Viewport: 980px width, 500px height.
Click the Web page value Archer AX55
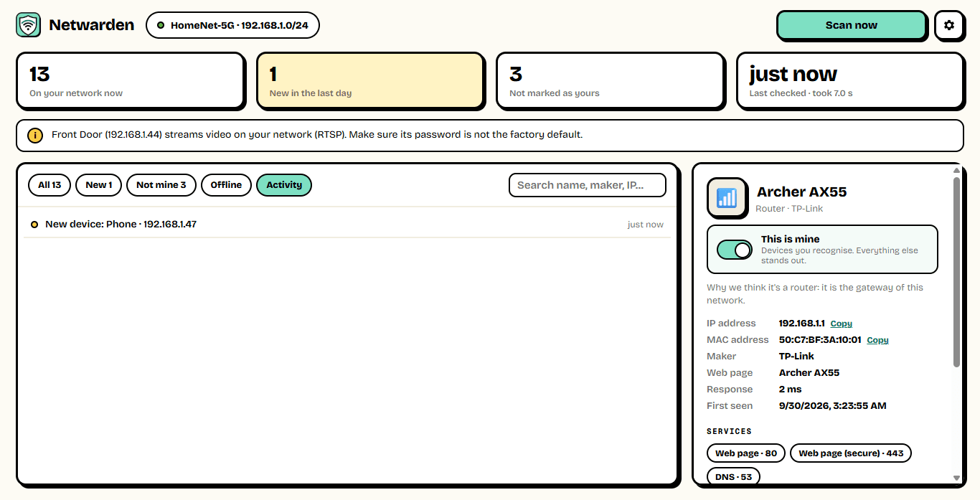point(809,373)
